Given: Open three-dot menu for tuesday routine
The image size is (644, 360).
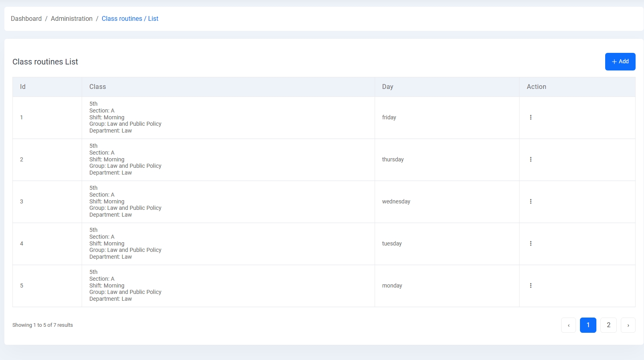Looking at the screenshot, I should [x=531, y=243].
